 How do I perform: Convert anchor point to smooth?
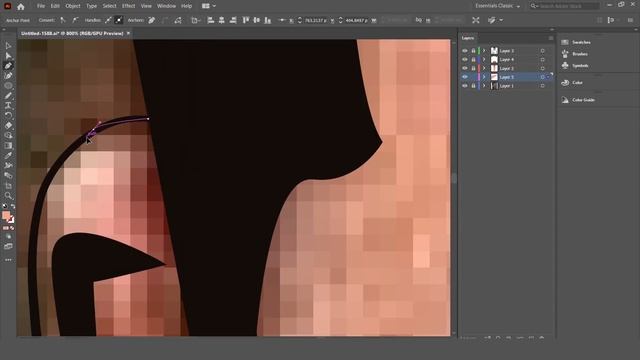coord(75,20)
